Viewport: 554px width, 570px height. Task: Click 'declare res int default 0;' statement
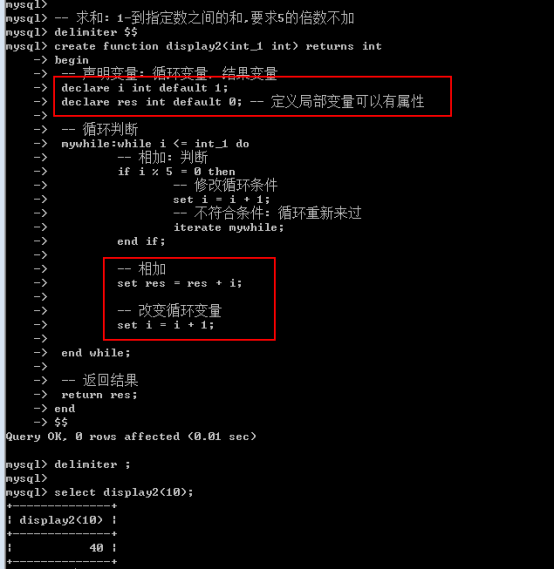(151, 102)
